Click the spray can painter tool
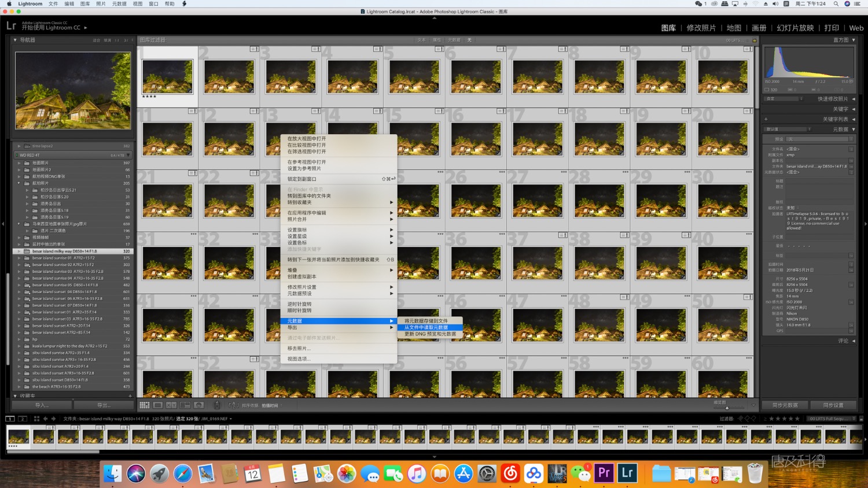This screenshot has width=868, height=488. click(x=217, y=405)
